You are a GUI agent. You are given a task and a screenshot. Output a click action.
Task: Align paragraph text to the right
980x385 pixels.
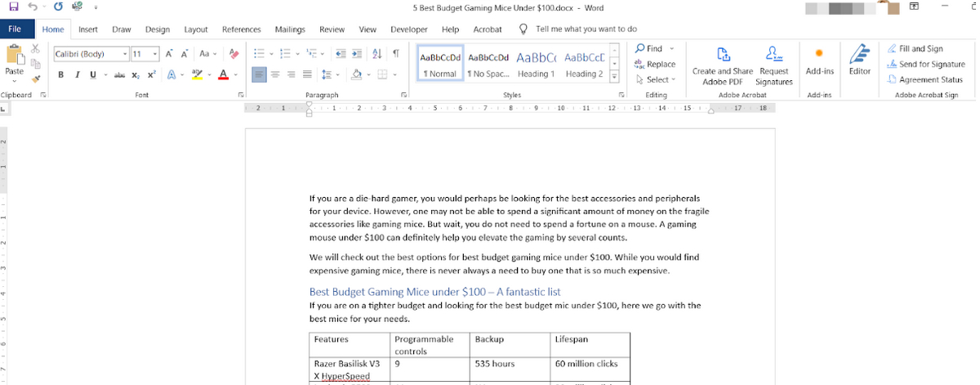[x=292, y=74]
